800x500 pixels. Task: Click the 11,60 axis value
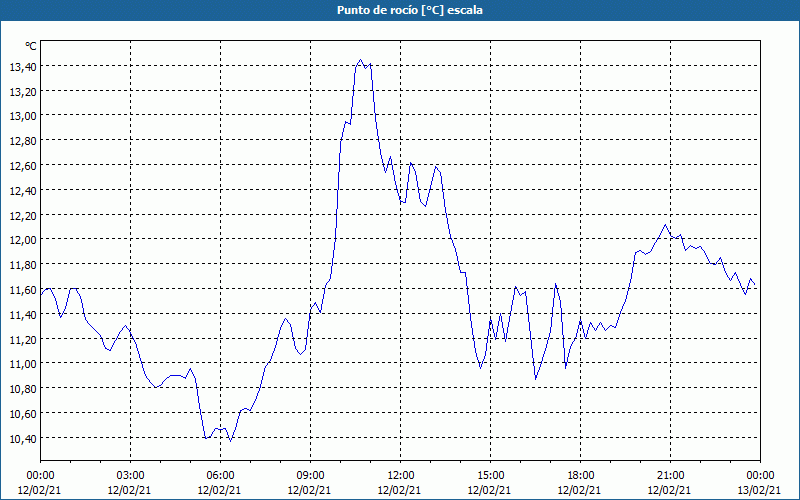point(23,290)
